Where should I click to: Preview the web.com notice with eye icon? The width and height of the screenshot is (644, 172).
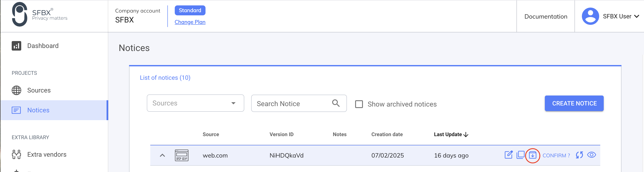591,155
